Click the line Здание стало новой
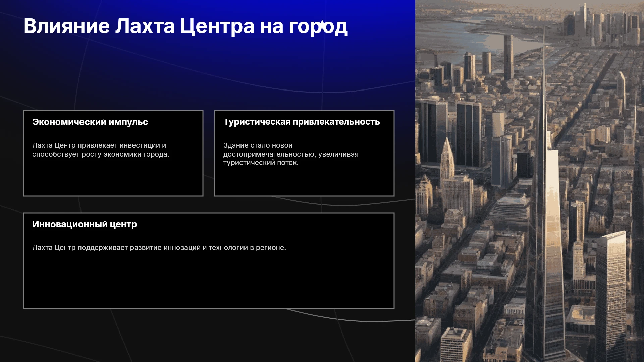The height and width of the screenshot is (362, 644). (258, 145)
